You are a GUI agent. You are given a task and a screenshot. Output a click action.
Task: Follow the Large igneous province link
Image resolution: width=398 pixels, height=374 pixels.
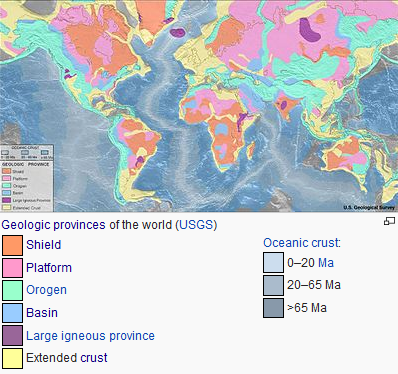coord(90,336)
